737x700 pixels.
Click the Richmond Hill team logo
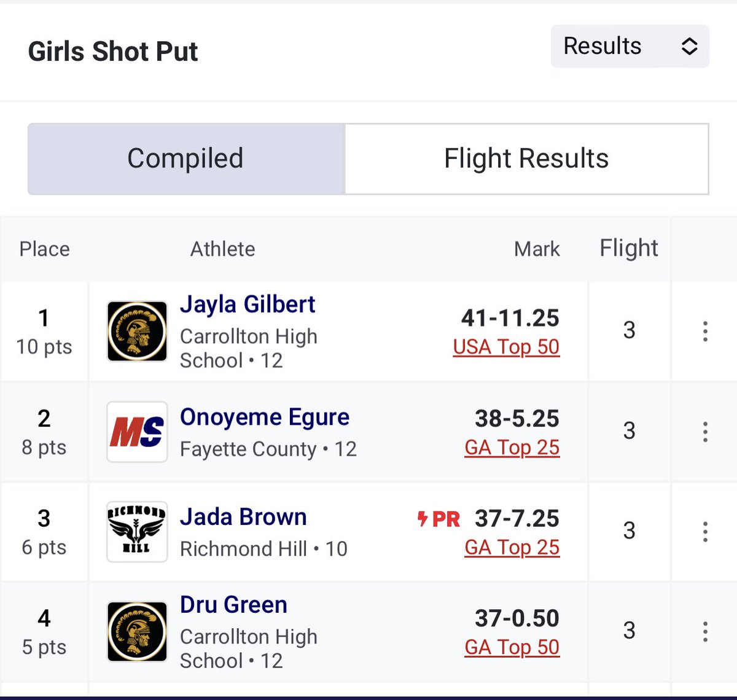coord(137,532)
